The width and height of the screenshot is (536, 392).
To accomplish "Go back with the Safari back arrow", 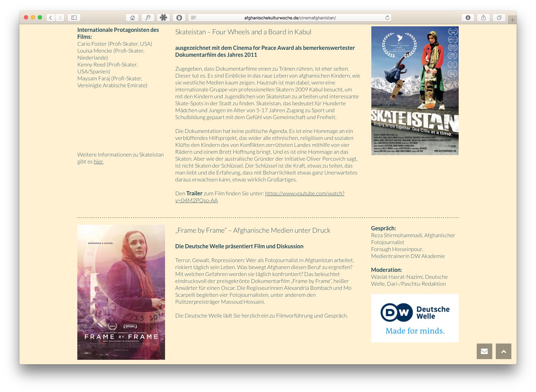I will pos(51,18).
